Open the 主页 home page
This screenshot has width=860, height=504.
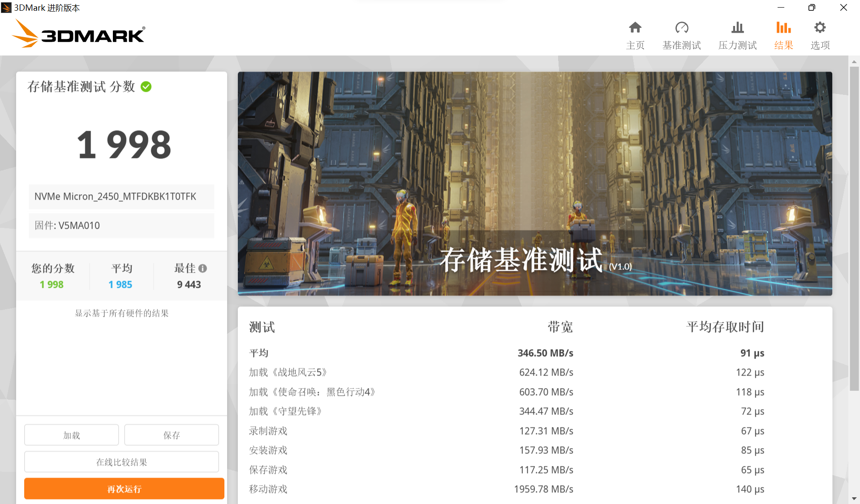635,35
